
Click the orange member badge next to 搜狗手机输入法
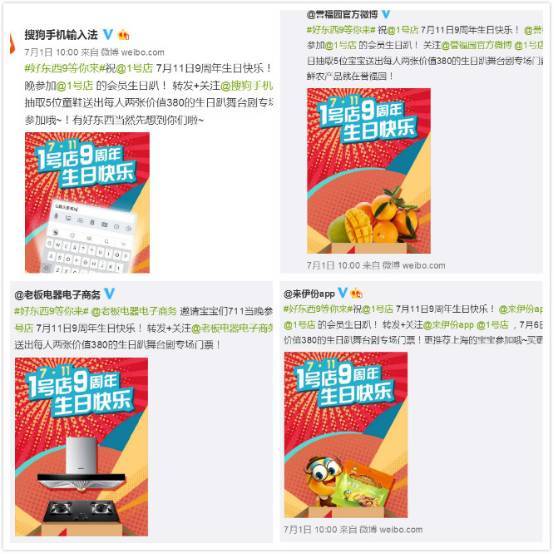pos(124,35)
